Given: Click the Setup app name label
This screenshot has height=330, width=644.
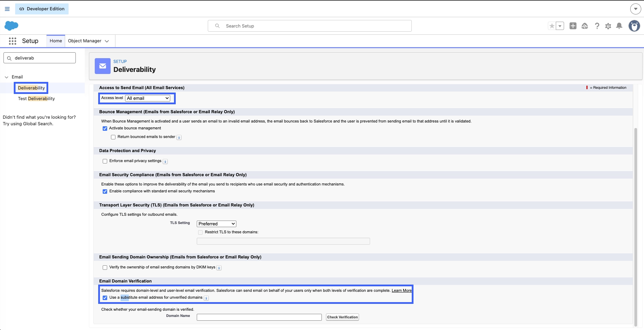Looking at the screenshot, I should coord(30,41).
